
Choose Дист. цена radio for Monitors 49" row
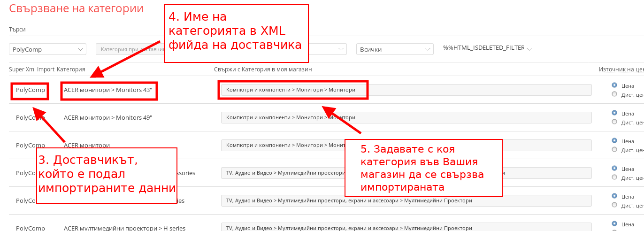point(614,122)
